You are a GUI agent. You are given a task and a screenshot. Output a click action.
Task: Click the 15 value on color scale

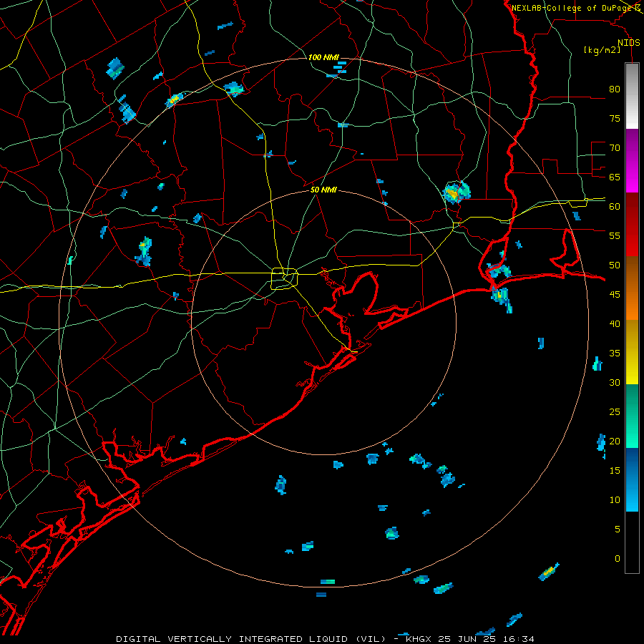pos(615,470)
